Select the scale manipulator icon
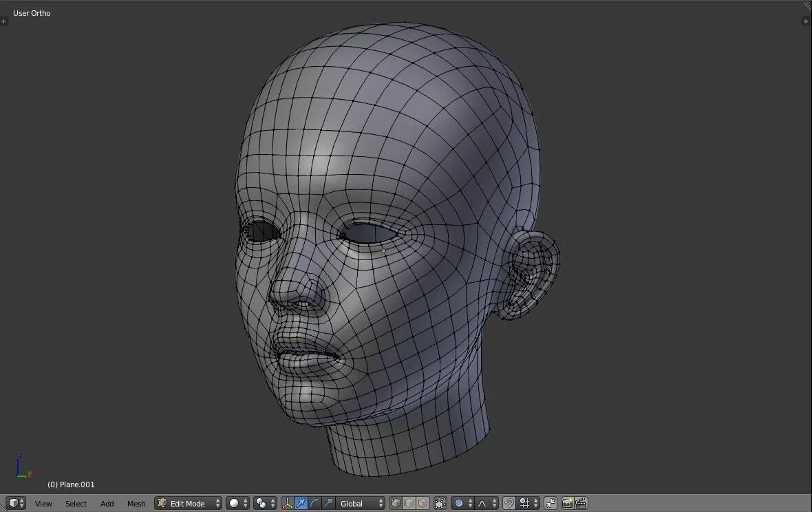 (328, 503)
